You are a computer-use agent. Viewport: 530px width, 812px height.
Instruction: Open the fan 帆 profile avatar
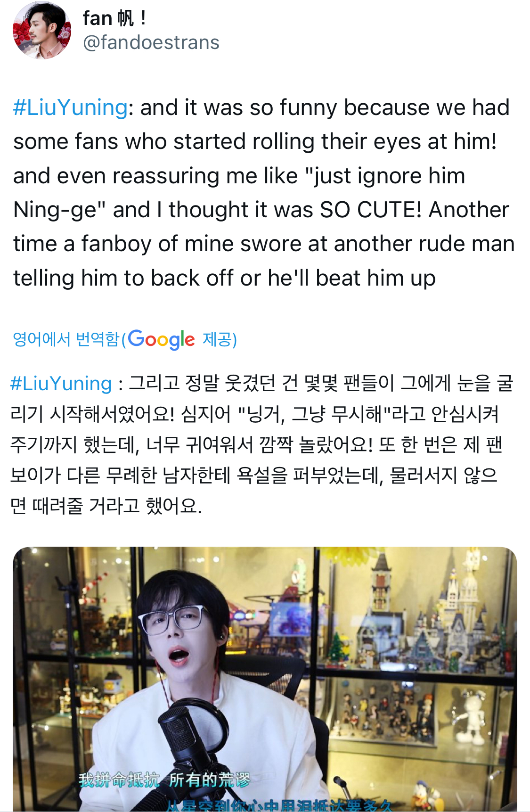(42, 30)
